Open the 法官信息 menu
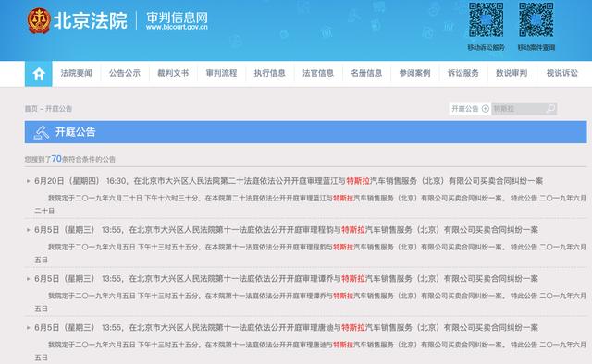Image resolution: width=592 pixels, height=364 pixels. [x=318, y=73]
